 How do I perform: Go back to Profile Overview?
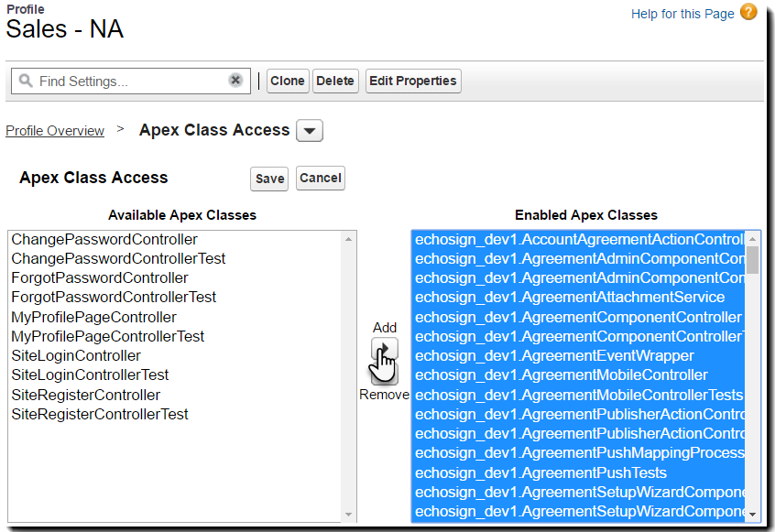point(55,131)
